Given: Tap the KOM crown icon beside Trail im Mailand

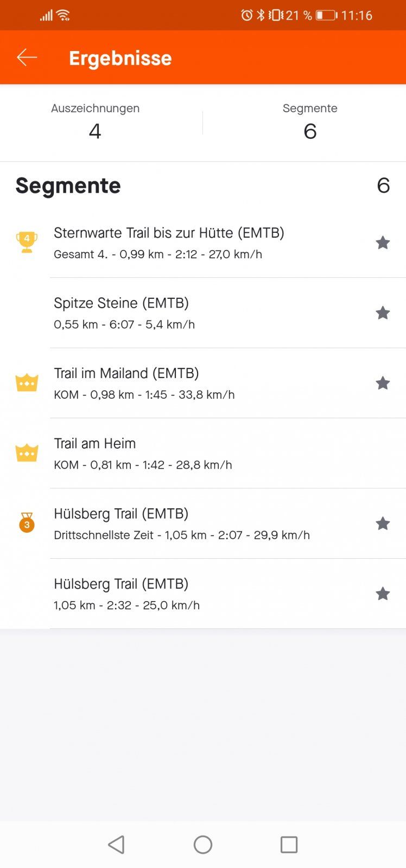Looking at the screenshot, I should (x=27, y=383).
